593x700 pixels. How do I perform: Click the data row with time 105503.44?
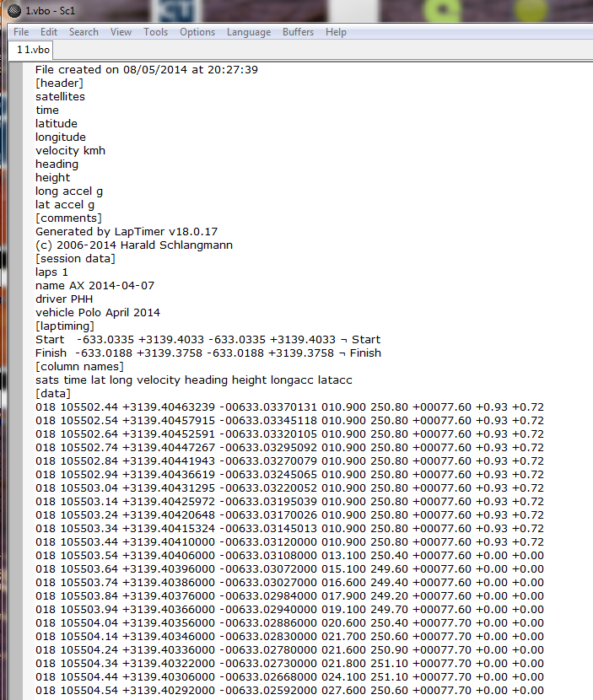point(289,542)
